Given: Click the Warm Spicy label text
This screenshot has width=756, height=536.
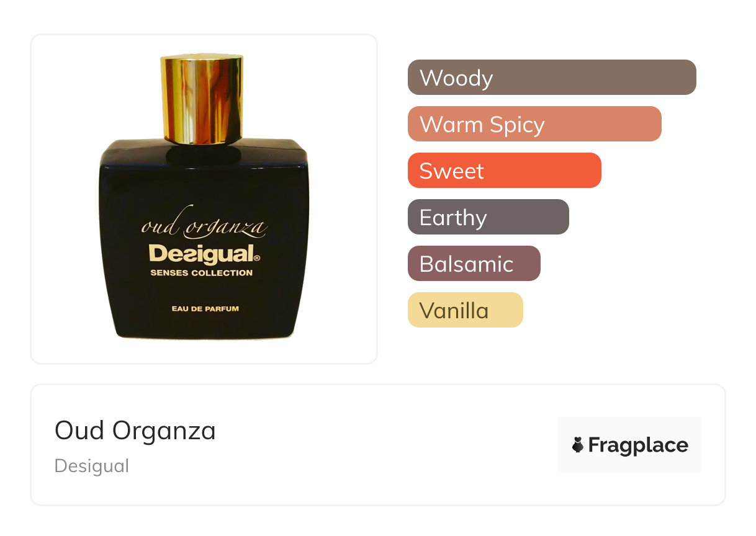Looking at the screenshot, I should 482,125.
